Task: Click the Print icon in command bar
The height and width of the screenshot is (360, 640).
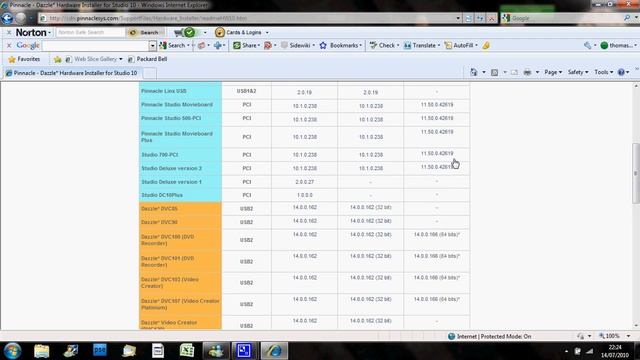Action: click(527, 72)
